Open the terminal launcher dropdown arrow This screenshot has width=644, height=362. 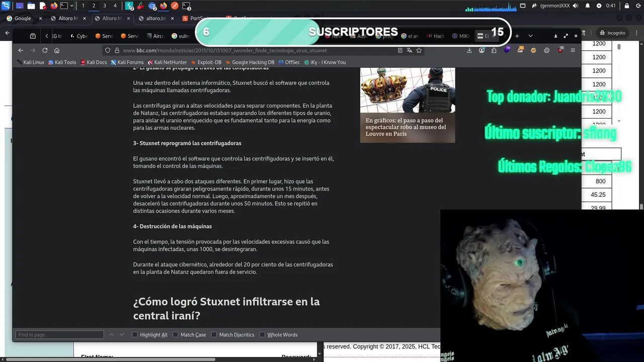point(72,6)
